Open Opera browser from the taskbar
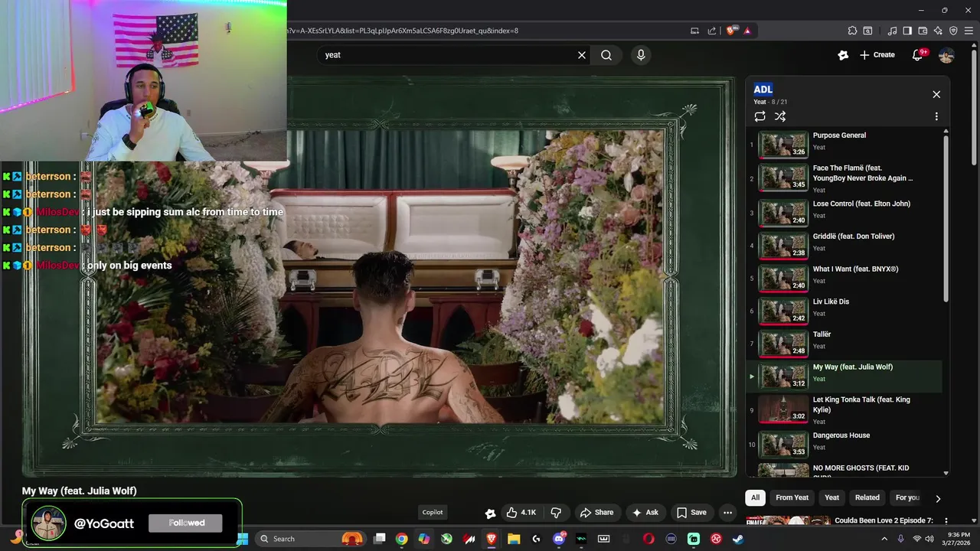This screenshot has width=980, height=551. click(648, 539)
